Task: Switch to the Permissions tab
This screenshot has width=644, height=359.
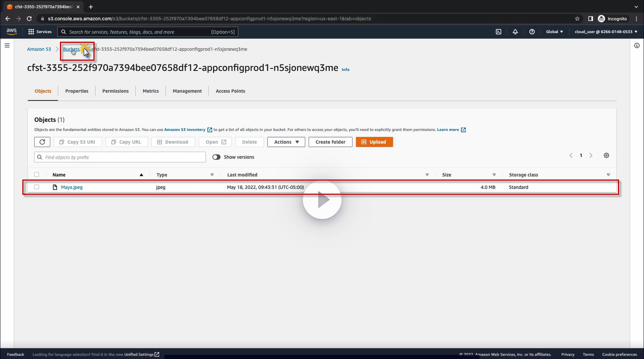Action: [x=115, y=91]
